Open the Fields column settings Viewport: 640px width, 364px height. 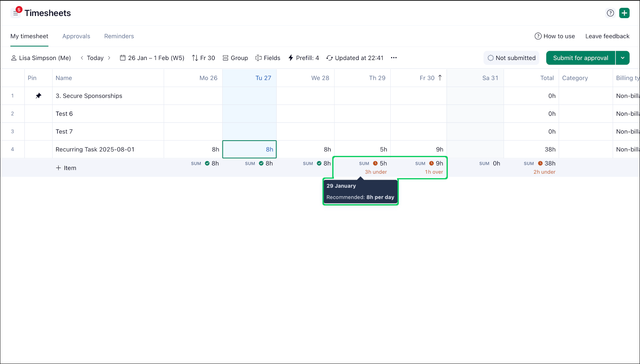[268, 58]
